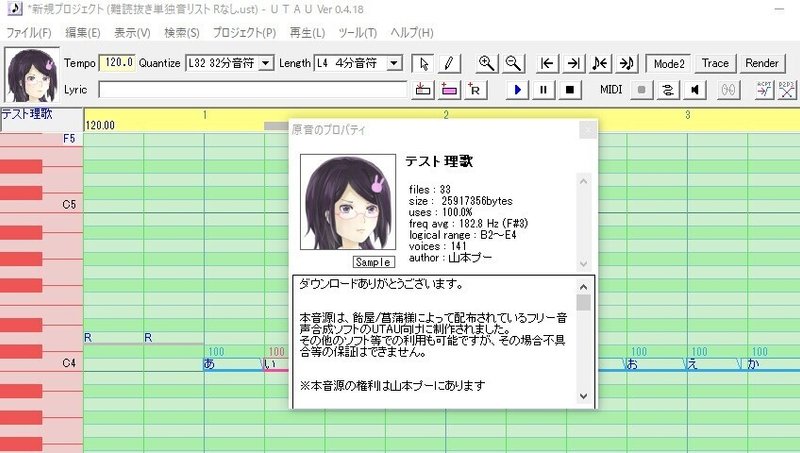Click the Render button
800x453 pixels.
pyautogui.click(x=762, y=63)
